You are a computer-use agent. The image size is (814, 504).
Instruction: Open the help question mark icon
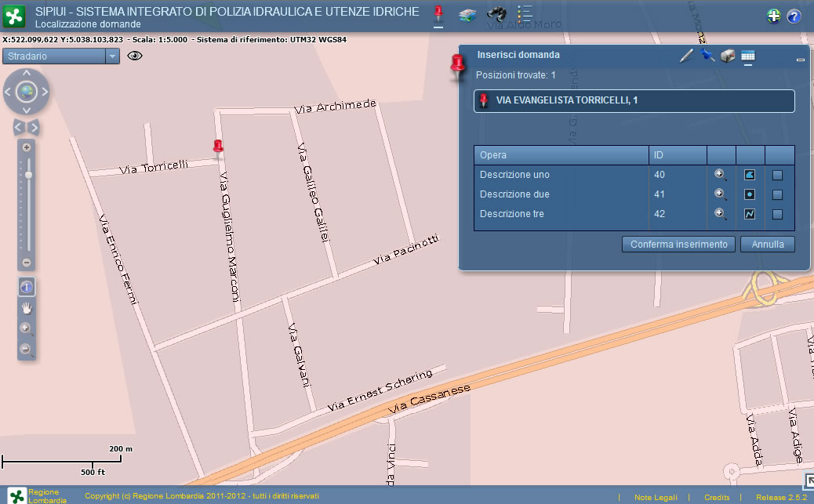point(794,16)
